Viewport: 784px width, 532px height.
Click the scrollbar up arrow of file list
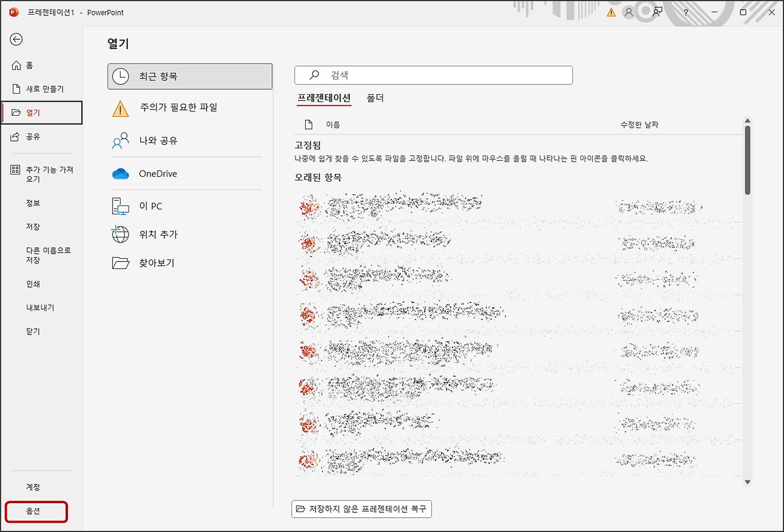[x=747, y=121]
